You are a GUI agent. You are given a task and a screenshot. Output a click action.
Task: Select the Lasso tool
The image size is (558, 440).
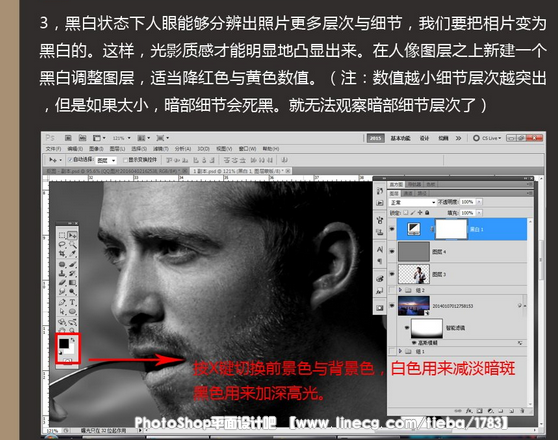(x=62, y=244)
